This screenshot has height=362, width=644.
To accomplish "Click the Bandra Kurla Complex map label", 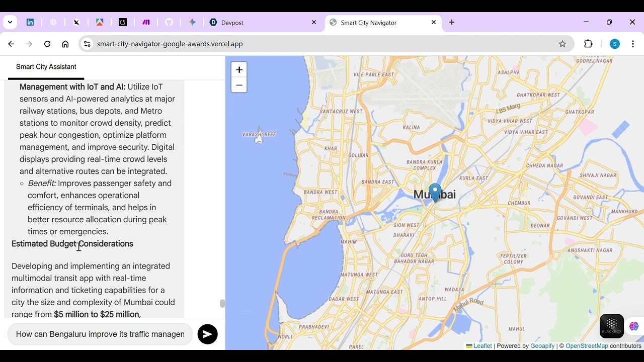I will point(425,165).
